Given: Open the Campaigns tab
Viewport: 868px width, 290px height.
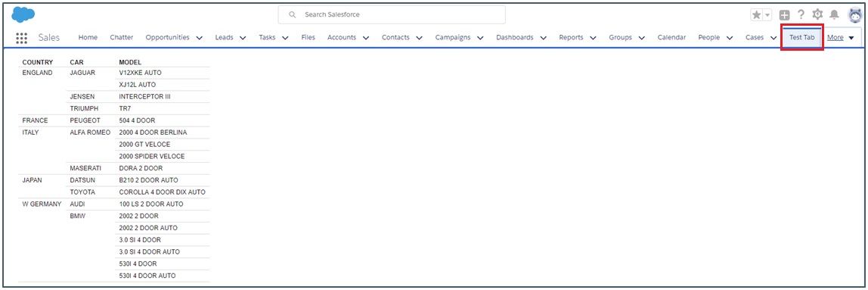Looking at the screenshot, I should click(453, 37).
